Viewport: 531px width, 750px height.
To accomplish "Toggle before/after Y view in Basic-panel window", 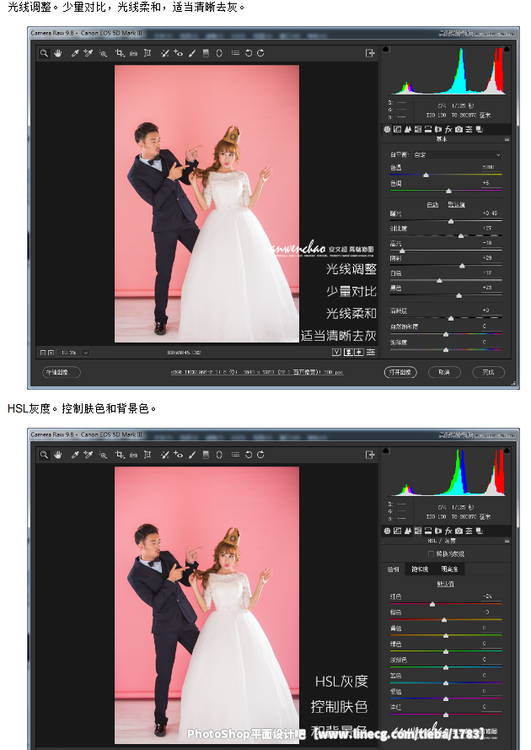I will [337, 352].
